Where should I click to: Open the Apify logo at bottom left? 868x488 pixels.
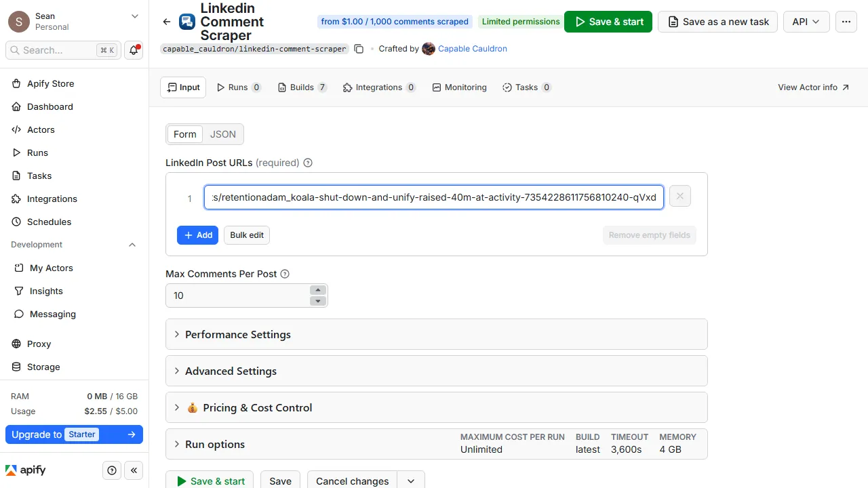pyautogui.click(x=26, y=470)
